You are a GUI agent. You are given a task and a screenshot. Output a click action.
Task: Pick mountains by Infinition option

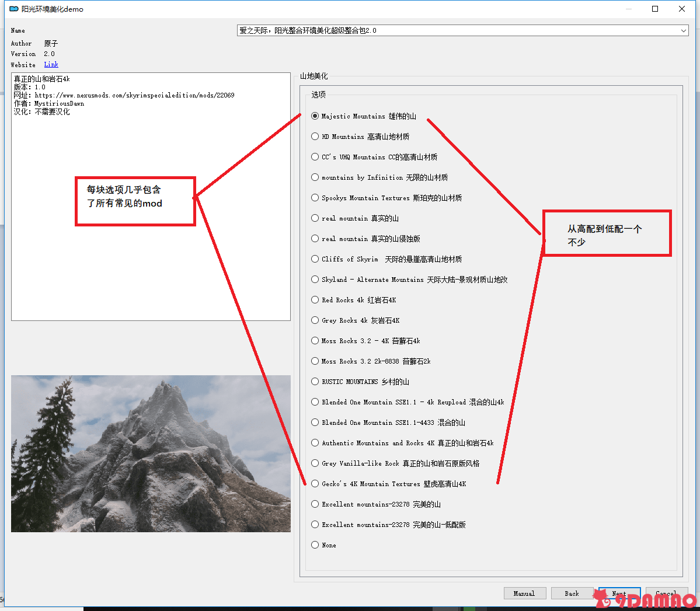coord(315,177)
